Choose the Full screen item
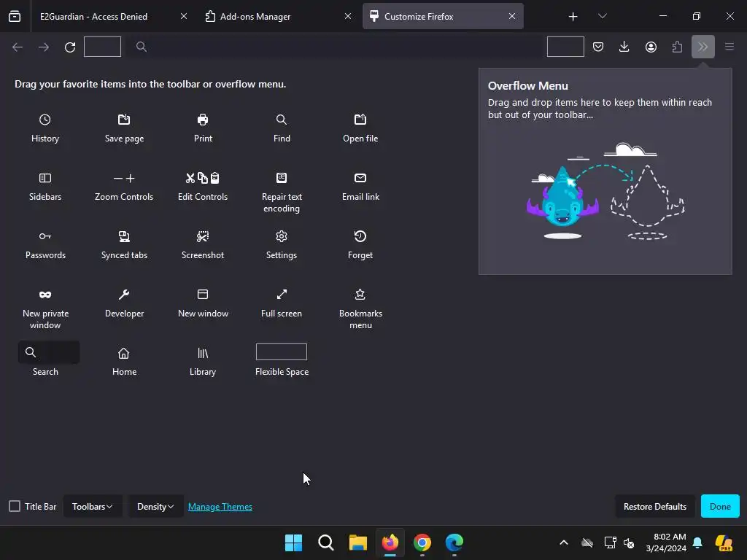 282,304
